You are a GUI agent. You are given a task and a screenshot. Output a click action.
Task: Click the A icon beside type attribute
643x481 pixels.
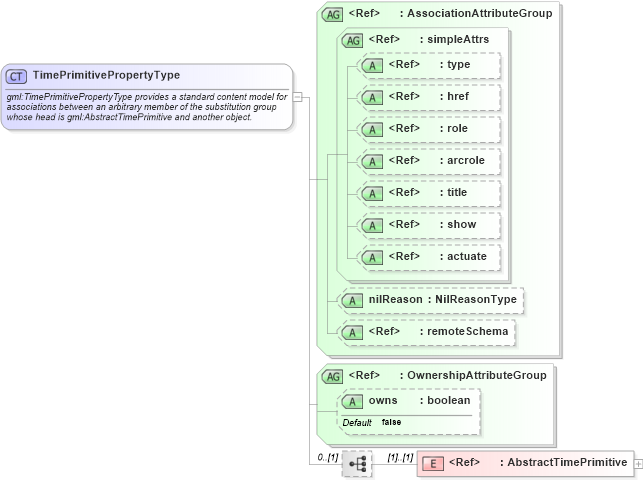(372, 66)
